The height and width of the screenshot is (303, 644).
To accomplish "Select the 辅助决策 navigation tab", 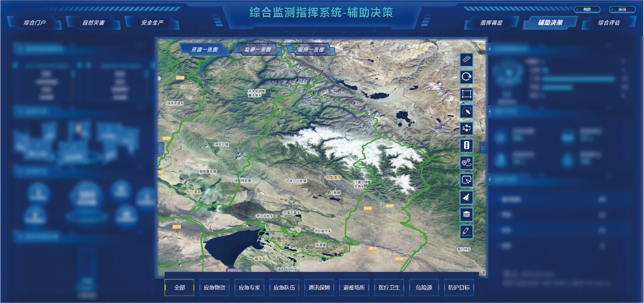I will (550, 23).
